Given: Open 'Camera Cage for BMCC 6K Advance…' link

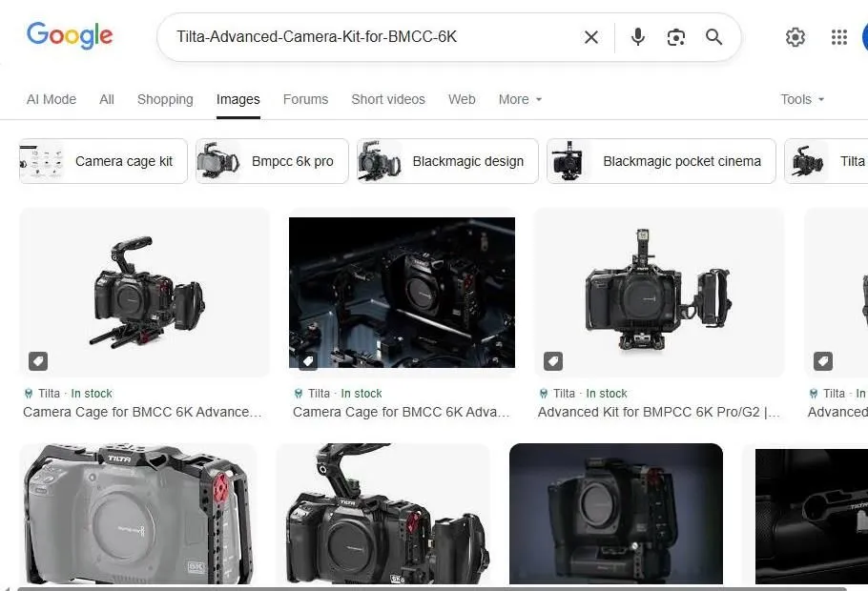Looking at the screenshot, I should 142,412.
